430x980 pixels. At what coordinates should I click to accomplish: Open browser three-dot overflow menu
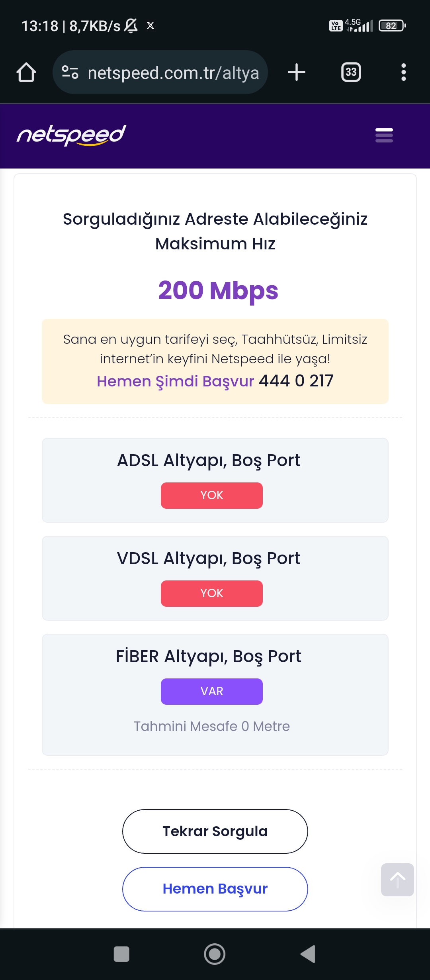403,73
